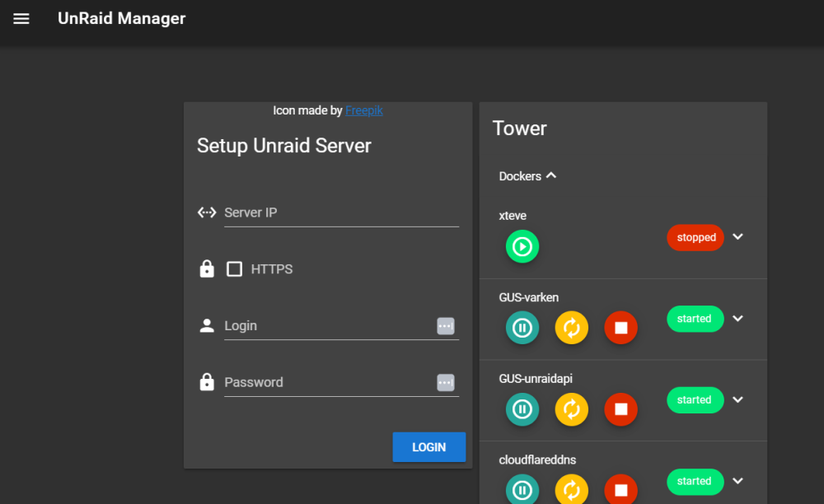Click the LOGIN button

coord(428,447)
